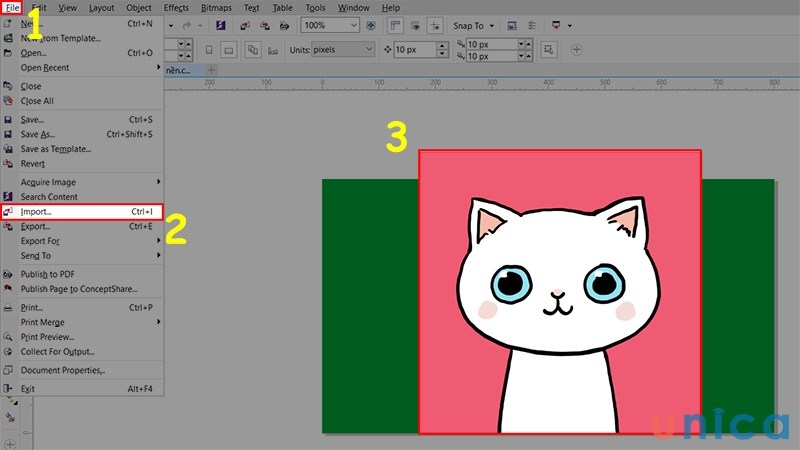Click the Redo arrow icon

coord(187,25)
